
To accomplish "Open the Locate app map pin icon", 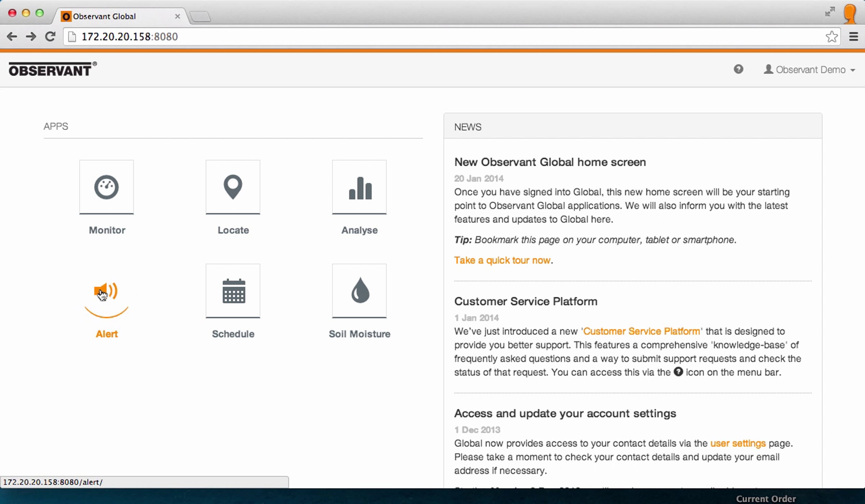I will [233, 187].
